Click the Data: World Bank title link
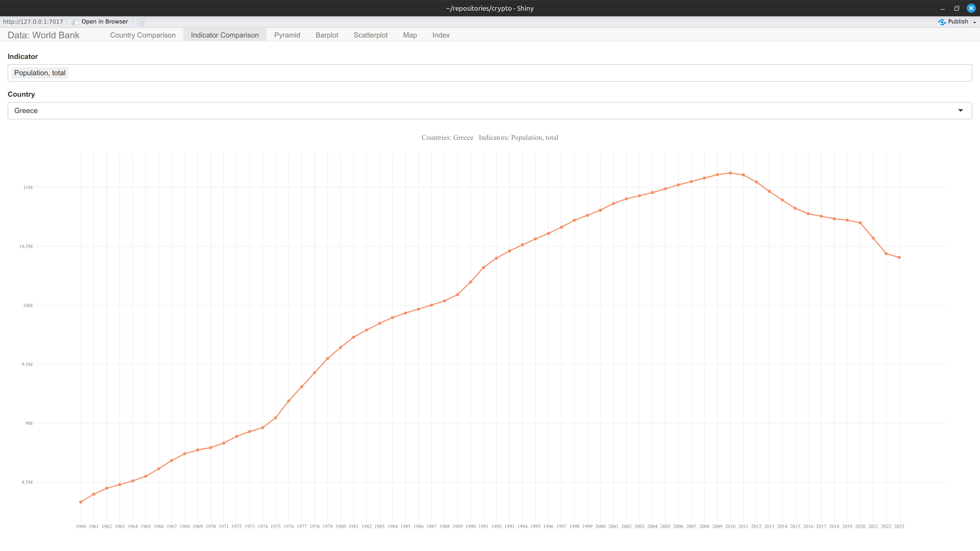980x551 pixels. [43, 35]
